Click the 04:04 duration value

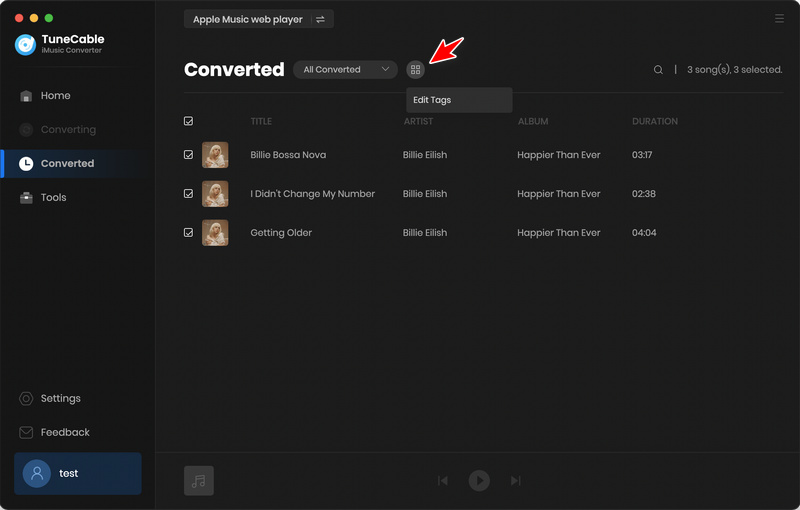pos(644,233)
